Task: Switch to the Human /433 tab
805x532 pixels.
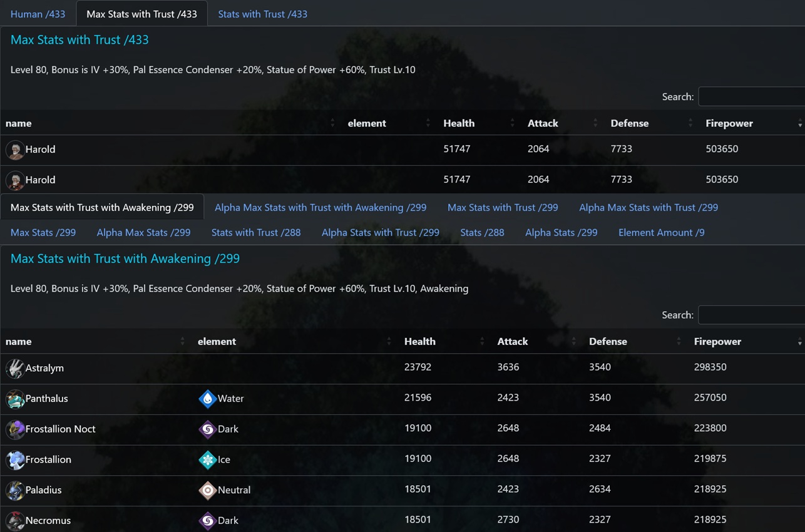Action: click(38, 14)
